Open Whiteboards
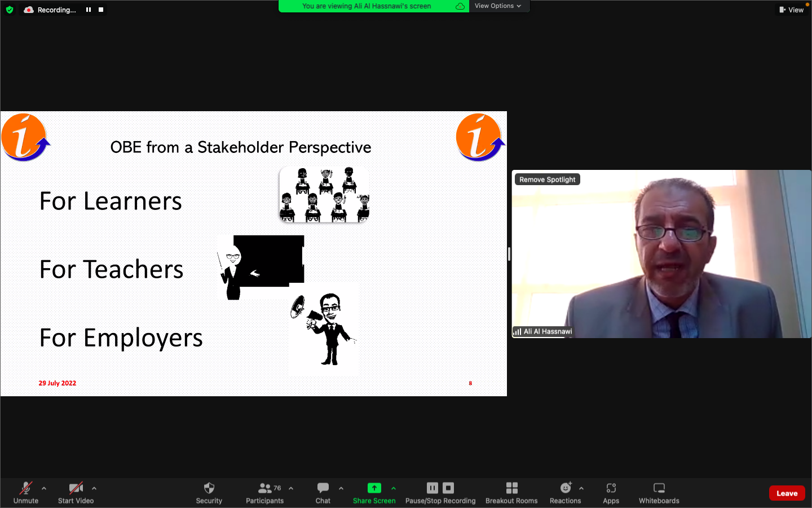This screenshot has height=508, width=812. 659,488
